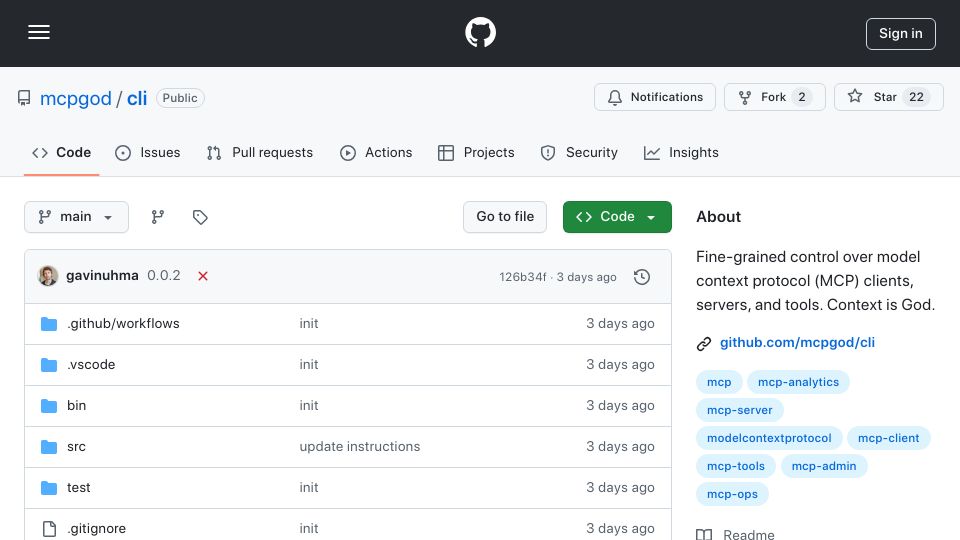Viewport: 960px width, 540px height.
Task: Click the Sign in button
Action: (901, 34)
